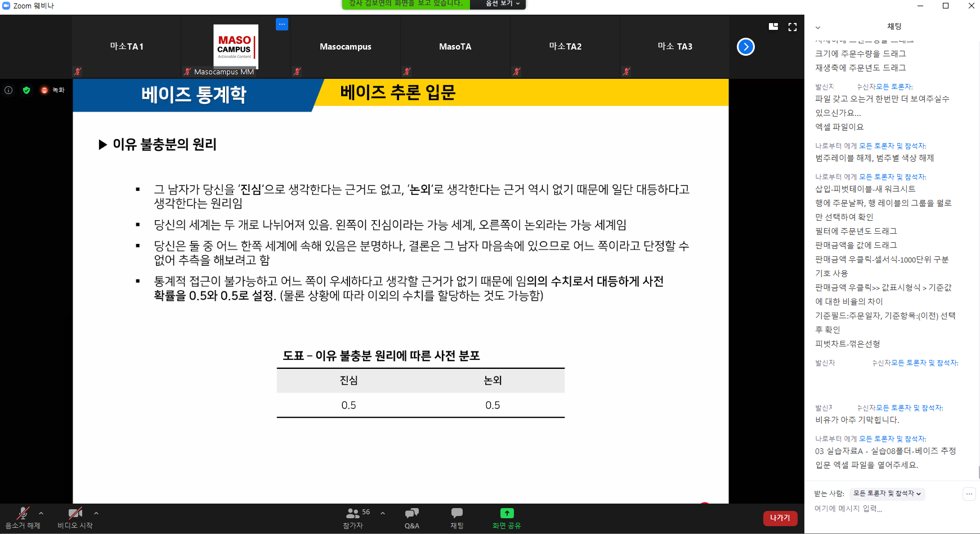Expand audio options arrow beside mute
This screenshot has width=980, height=534.
pos(41,513)
